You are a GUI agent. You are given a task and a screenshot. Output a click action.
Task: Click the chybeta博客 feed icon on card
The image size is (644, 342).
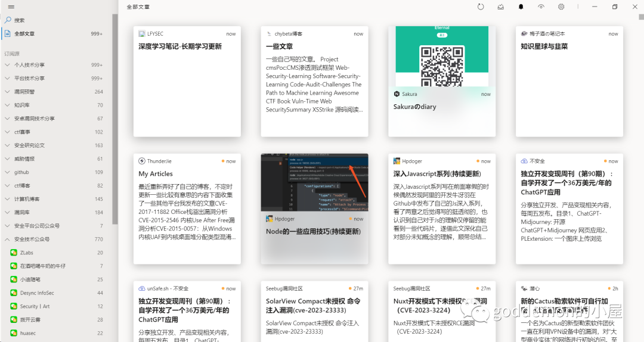[269, 34]
